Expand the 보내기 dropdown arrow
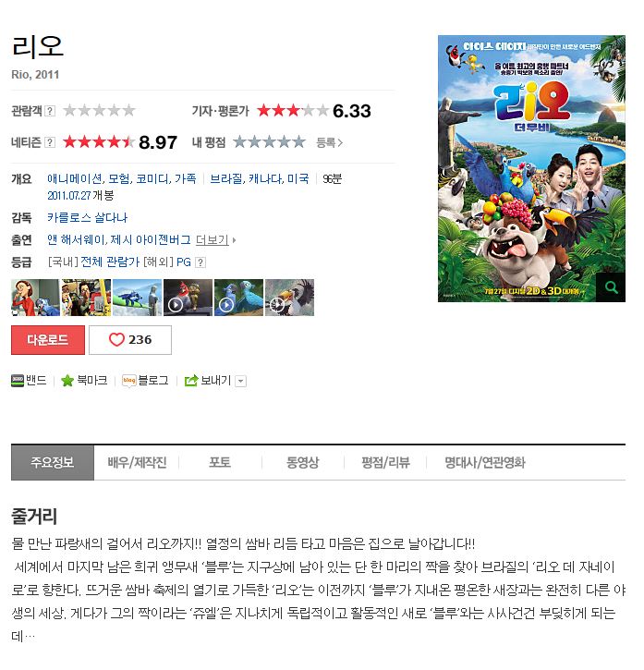 click(241, 381)
